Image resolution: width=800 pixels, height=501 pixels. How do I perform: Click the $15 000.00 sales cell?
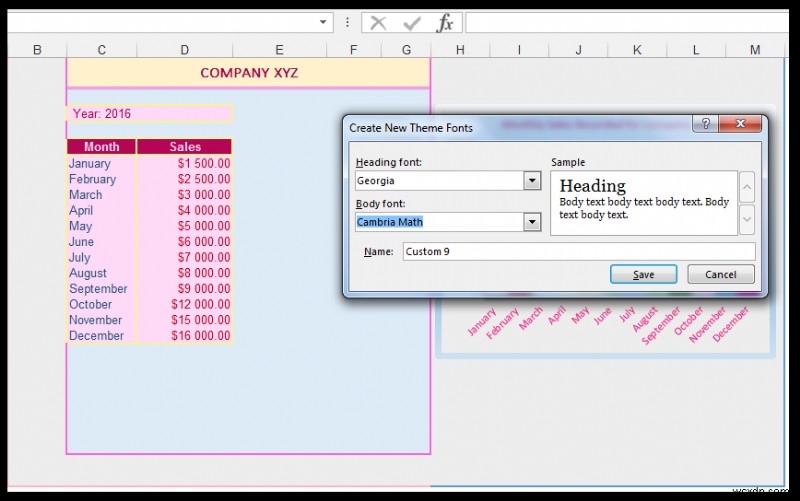(185, 320)
